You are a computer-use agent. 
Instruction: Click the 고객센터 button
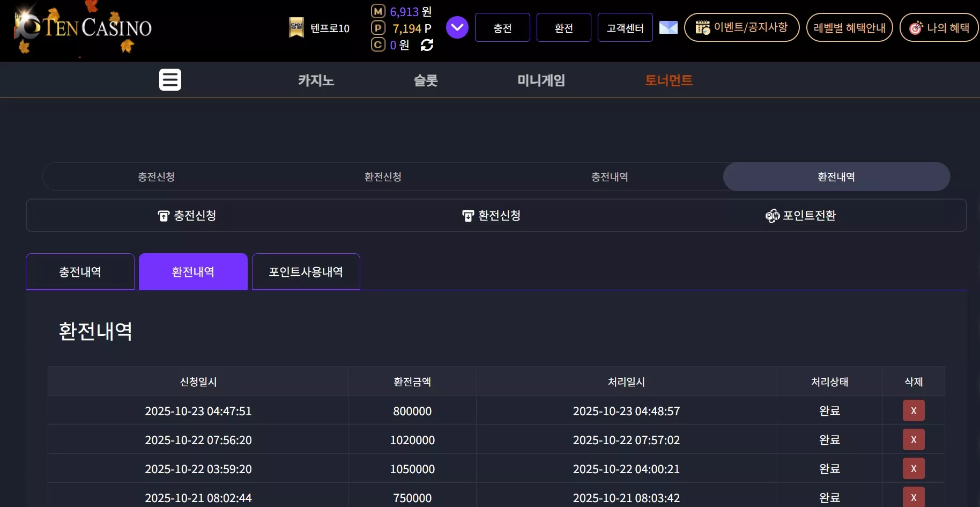tap(625, 27)
